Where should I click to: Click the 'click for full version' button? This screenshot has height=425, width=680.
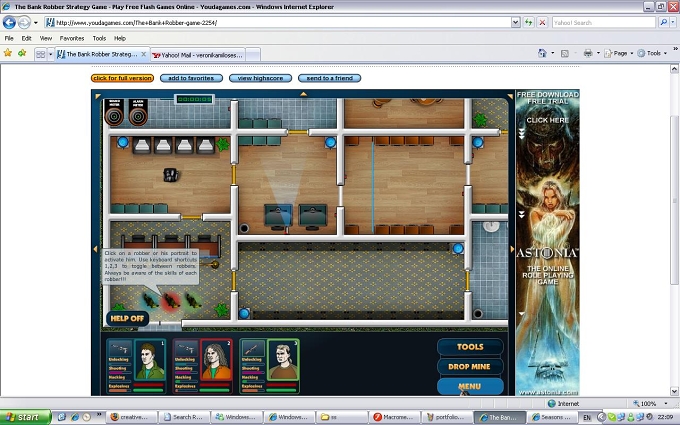click(x=122, y=78)
